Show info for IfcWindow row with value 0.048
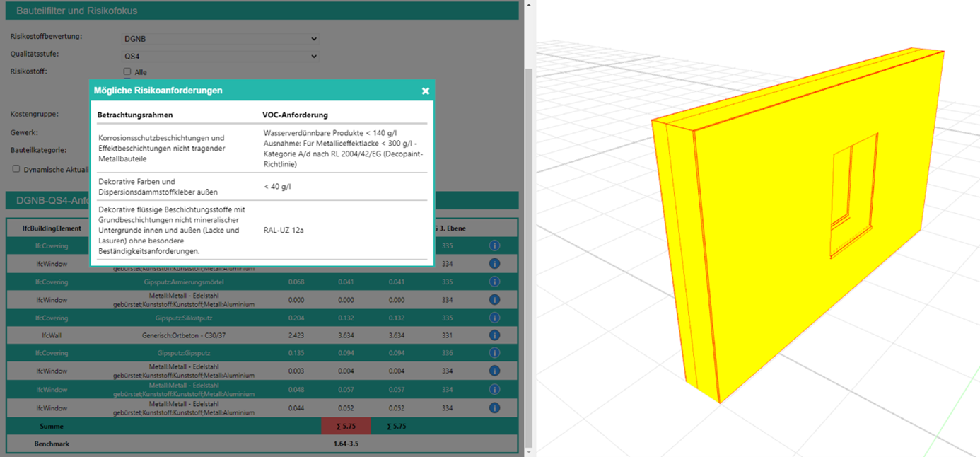Image resolution: width=980 pixels, height=457 pixels. (x=494, y=389)
